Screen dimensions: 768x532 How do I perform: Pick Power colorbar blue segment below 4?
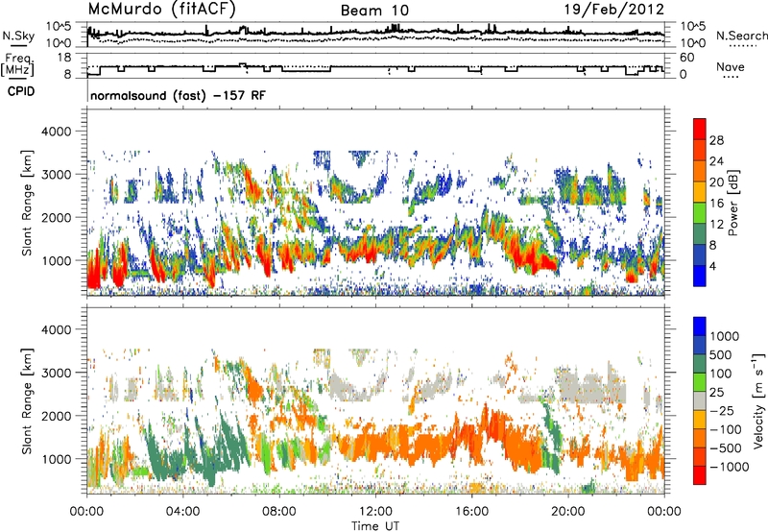tap(700, 276)
